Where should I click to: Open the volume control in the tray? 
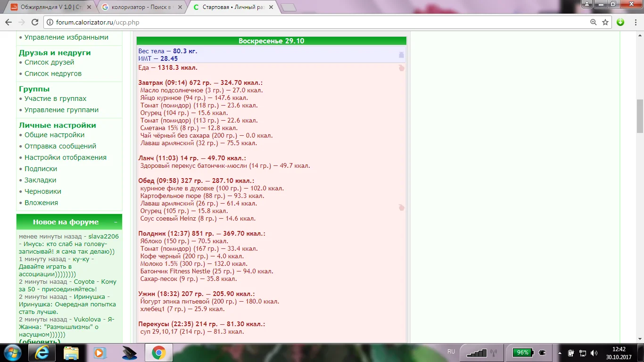coord(594,353)
